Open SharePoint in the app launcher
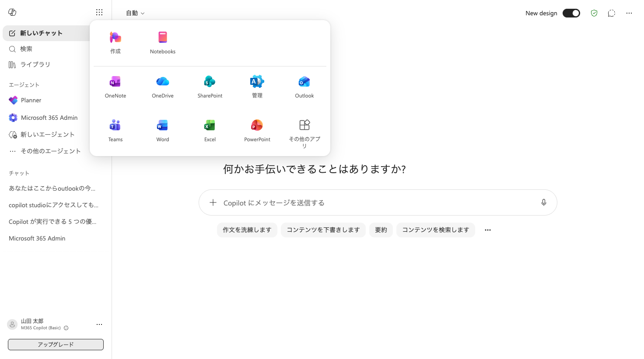This screenshot has height=359, width=644. click(210, 87)
